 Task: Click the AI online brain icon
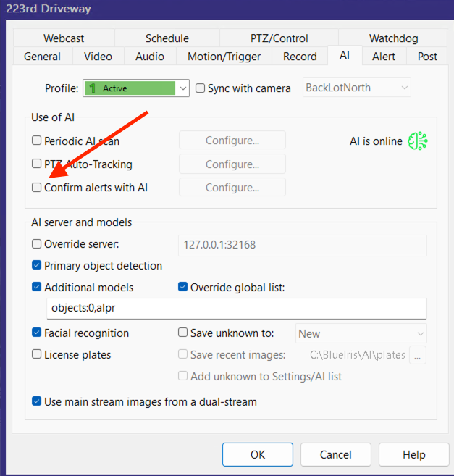[418, 141]
